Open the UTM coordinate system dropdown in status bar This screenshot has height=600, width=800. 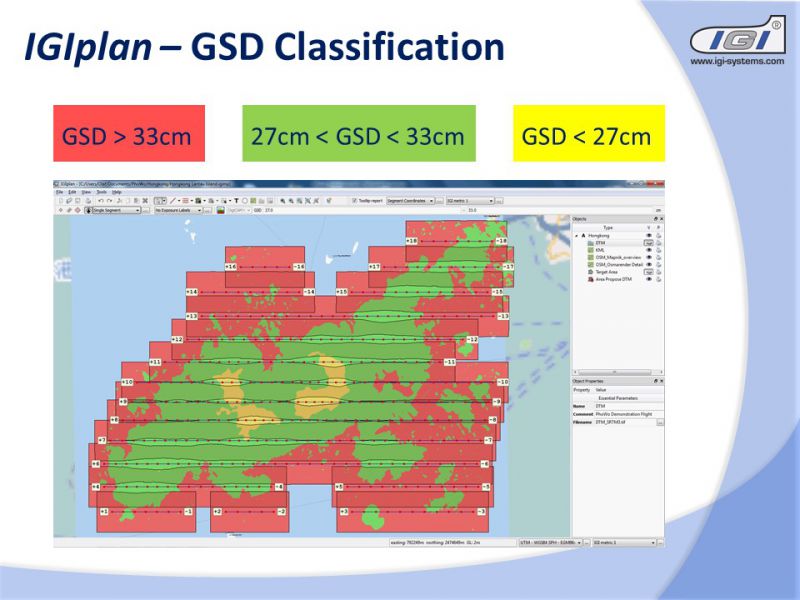click(551, 542)
